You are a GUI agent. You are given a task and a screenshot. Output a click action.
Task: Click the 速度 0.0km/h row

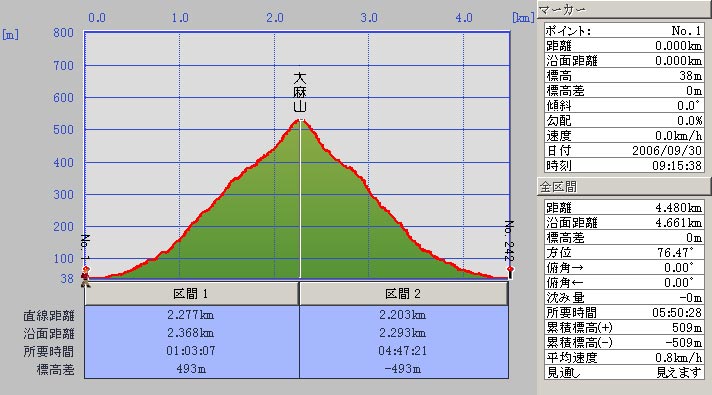624,136
